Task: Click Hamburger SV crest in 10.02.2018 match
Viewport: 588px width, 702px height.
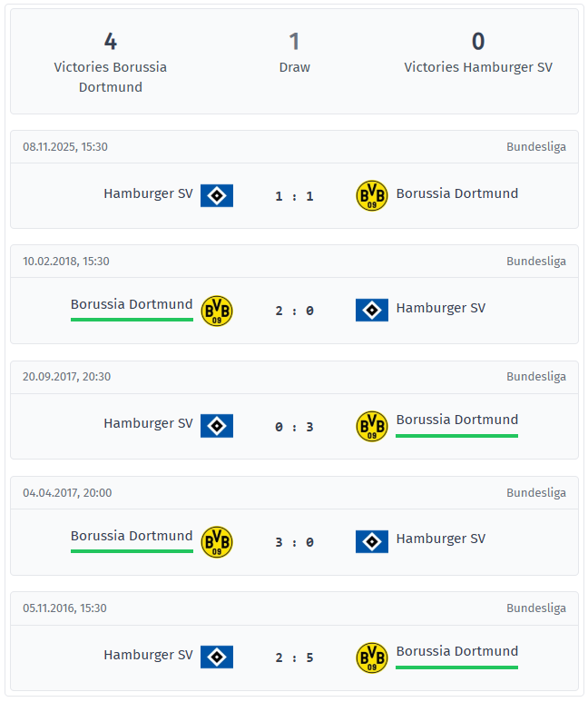Action: coord(371,311)
